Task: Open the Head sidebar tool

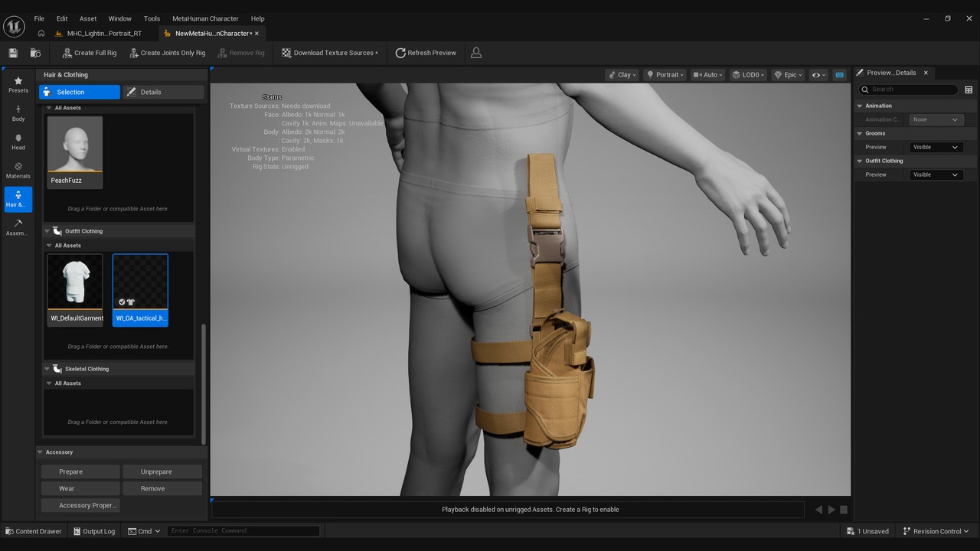Action: (x=18, y=142)
